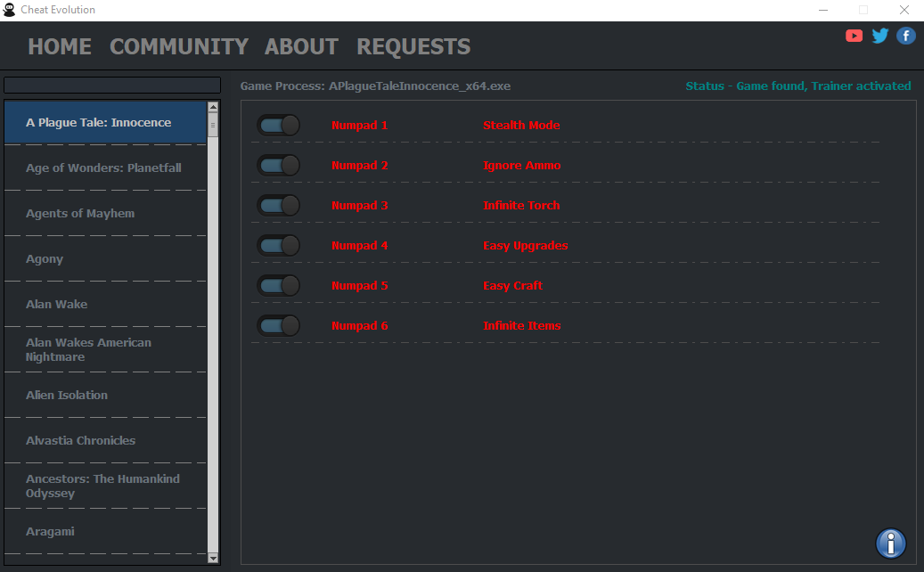Click the Numpad 1 hotkey label
Screen dimensions: 924x572
pos(359,125)
